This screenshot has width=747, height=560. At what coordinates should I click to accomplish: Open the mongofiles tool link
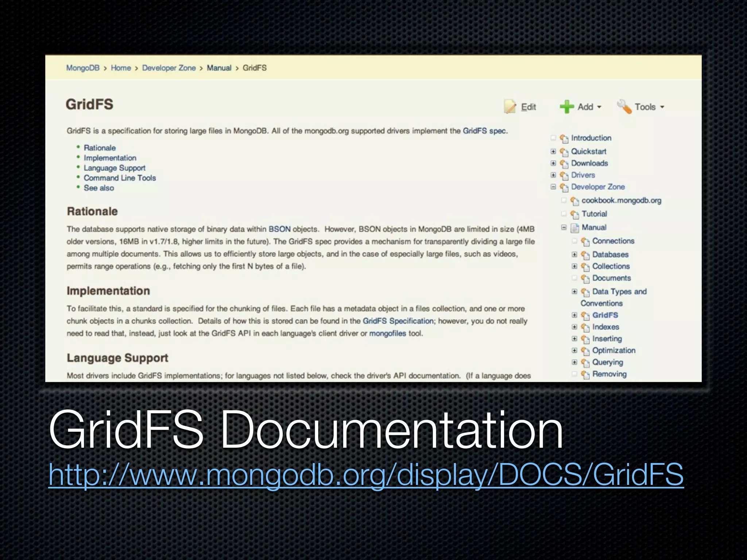pos(387,333)
